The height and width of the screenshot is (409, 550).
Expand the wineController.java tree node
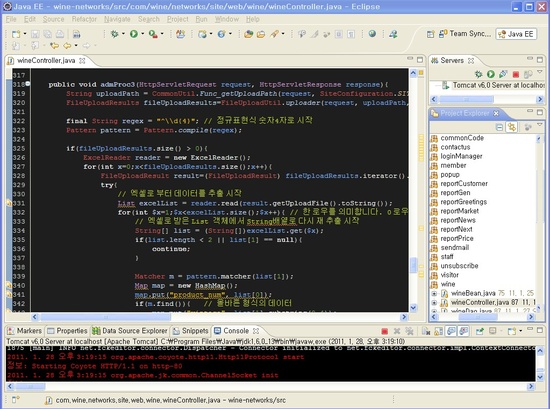[434, 302]
